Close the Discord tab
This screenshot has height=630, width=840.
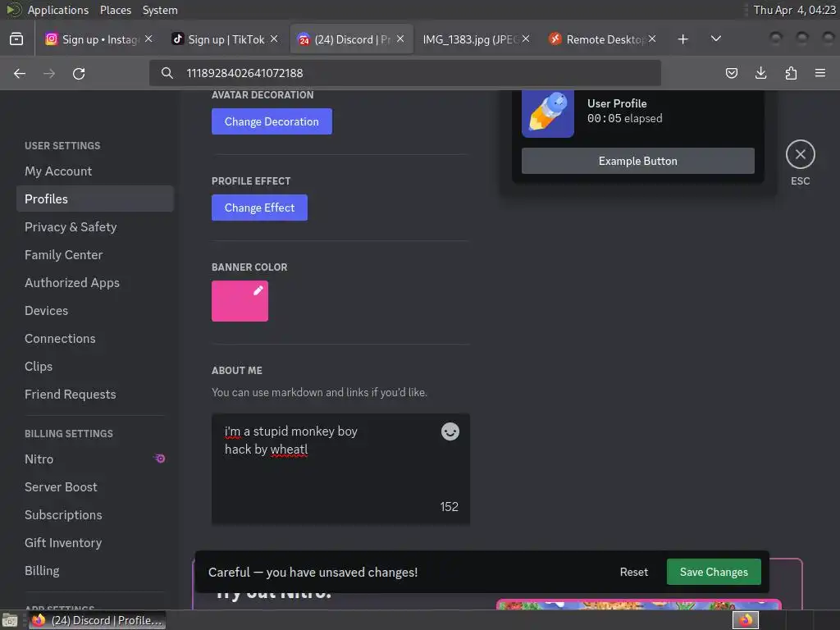400,39
